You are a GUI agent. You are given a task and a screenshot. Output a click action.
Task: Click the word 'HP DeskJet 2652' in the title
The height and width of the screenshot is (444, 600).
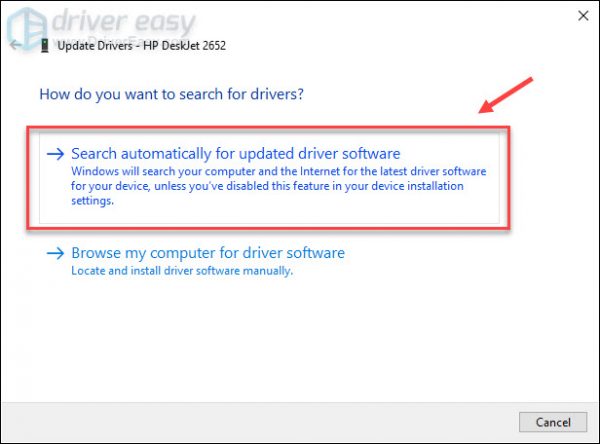click(x=190, y=46)
